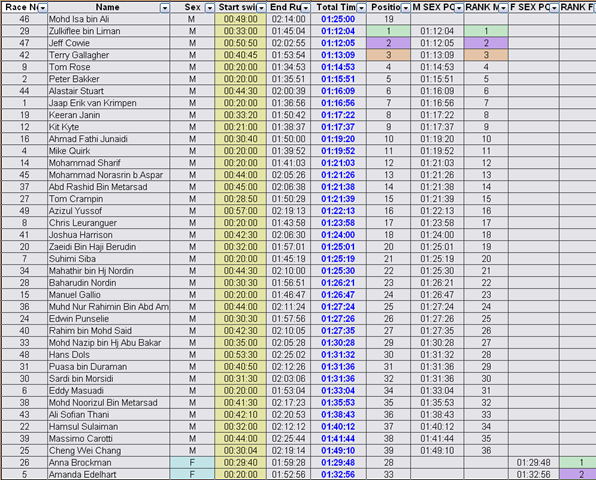
Task: Click the blue F cell for Anna Brockman
Action: pyautogui.click(x=192, y=463)
